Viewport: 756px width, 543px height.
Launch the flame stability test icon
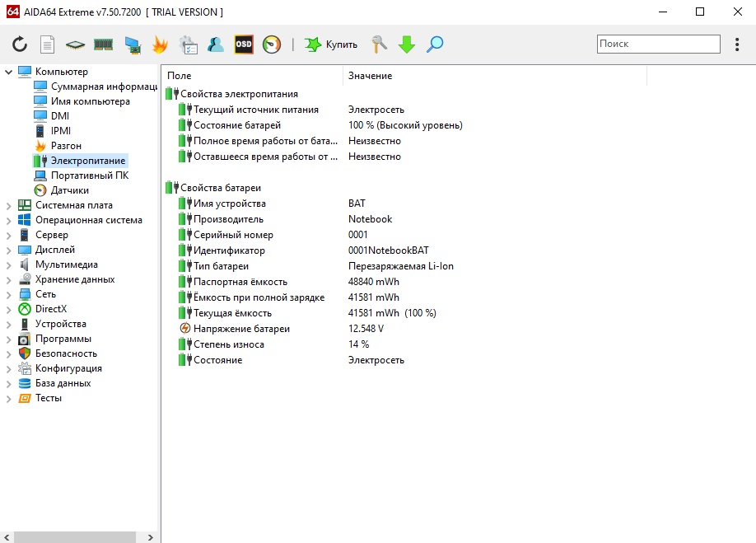pos(160,44)
